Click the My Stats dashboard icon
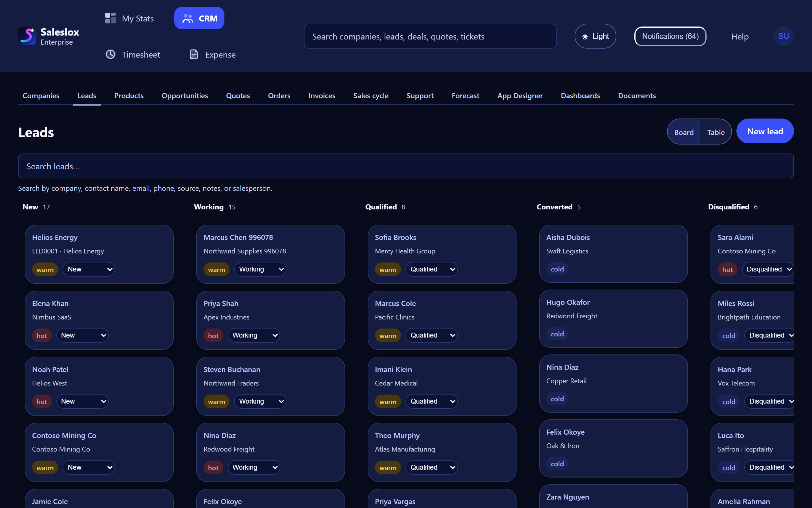Screen dimensions: 812x508 click(x=111, y=18)
